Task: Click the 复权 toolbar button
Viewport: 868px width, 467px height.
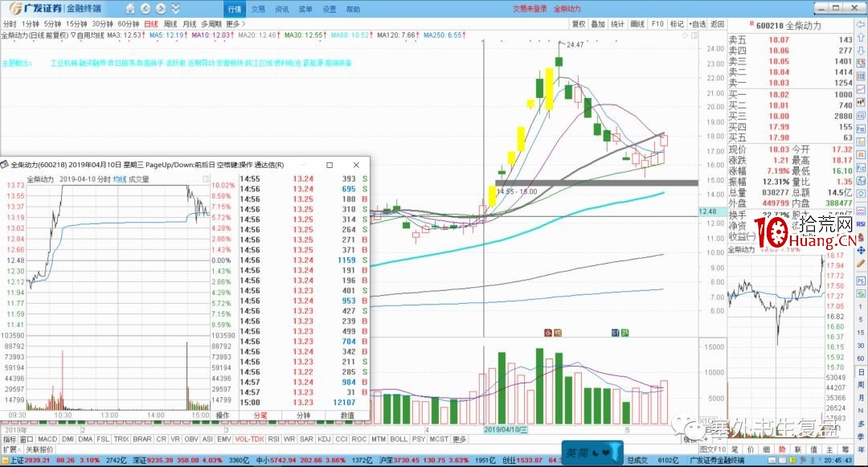Action: (579, 24)
